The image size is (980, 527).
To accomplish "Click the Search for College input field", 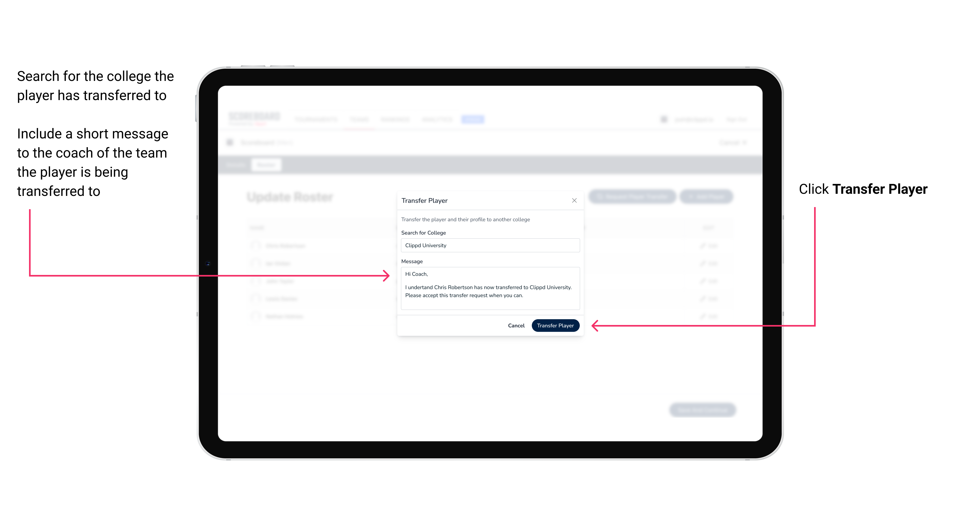I will click(x=489, y=245).
